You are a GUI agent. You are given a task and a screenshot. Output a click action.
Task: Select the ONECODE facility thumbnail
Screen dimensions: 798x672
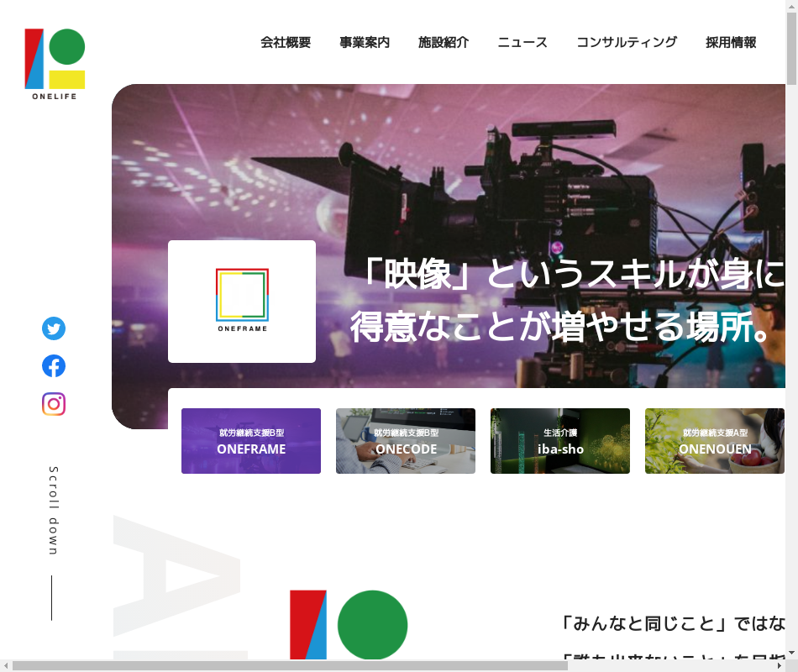click(406, 441)
